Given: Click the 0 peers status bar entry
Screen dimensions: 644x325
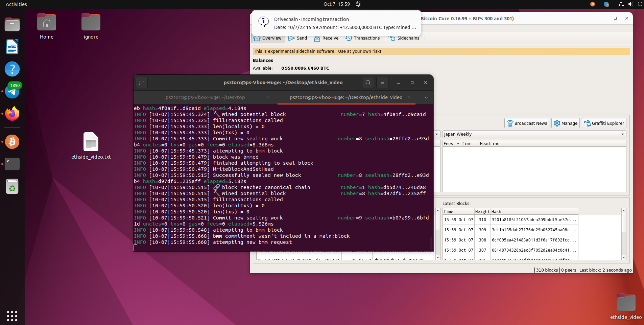Looking at the screenshot, I should point(569,270).
